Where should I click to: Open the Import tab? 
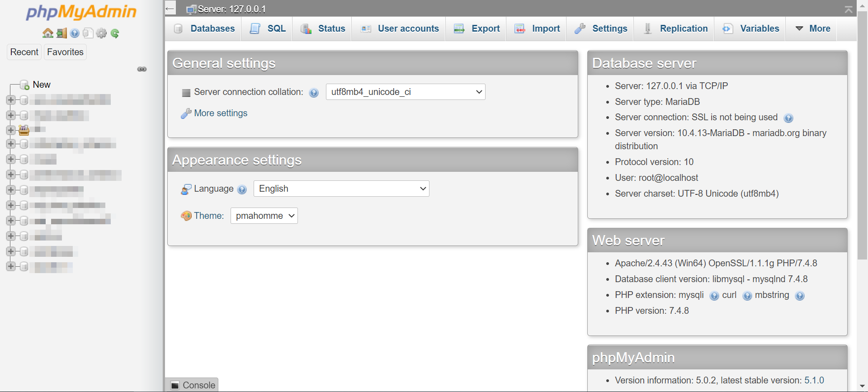click(537, 28)
